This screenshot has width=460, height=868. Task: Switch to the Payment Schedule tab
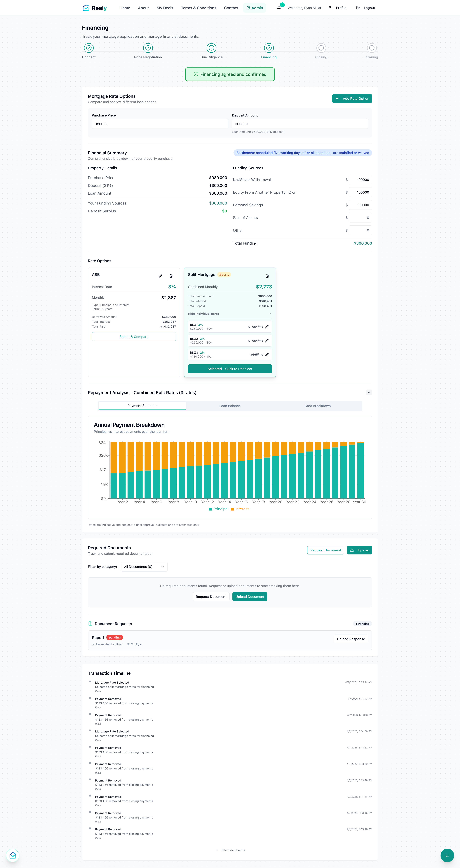click(x=142, y=406)
